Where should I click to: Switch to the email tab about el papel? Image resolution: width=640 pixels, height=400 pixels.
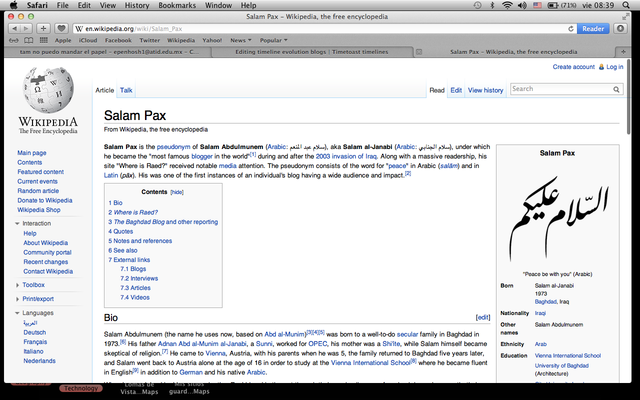point(109,52)
